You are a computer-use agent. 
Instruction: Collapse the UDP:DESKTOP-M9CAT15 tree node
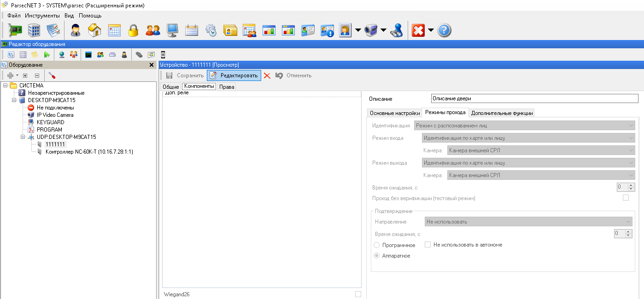pyautogui.click(x=23, y=137)
